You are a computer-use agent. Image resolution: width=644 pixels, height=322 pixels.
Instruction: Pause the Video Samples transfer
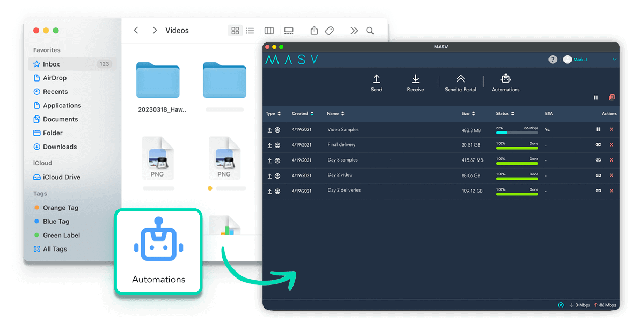coord(598,129)
